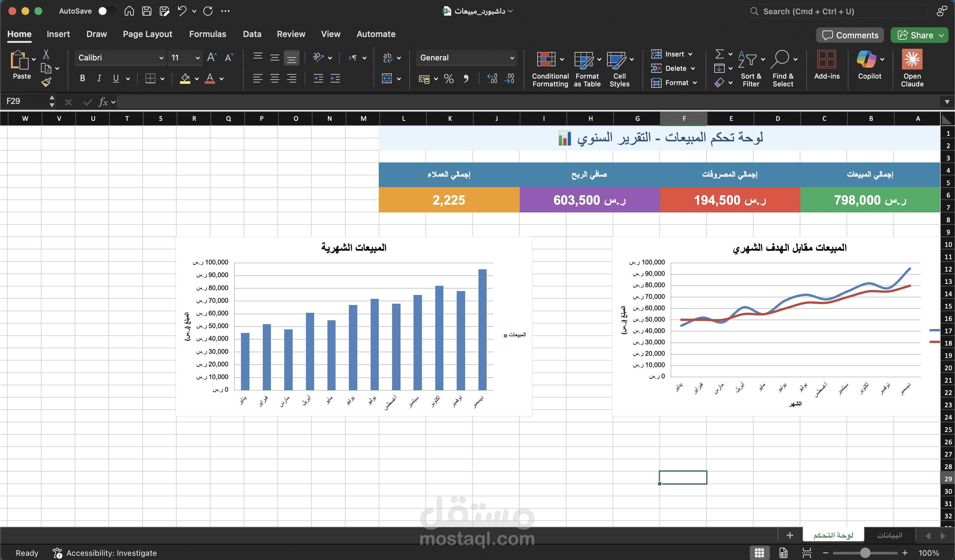
Task: Open the Comments panel
Action: point(850,35)
